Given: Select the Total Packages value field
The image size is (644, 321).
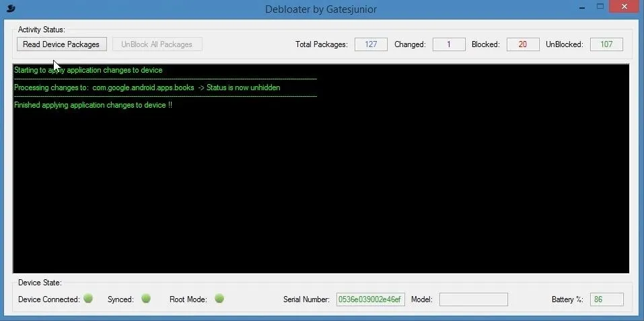Looking at the screenshot, I should [371, 44].
